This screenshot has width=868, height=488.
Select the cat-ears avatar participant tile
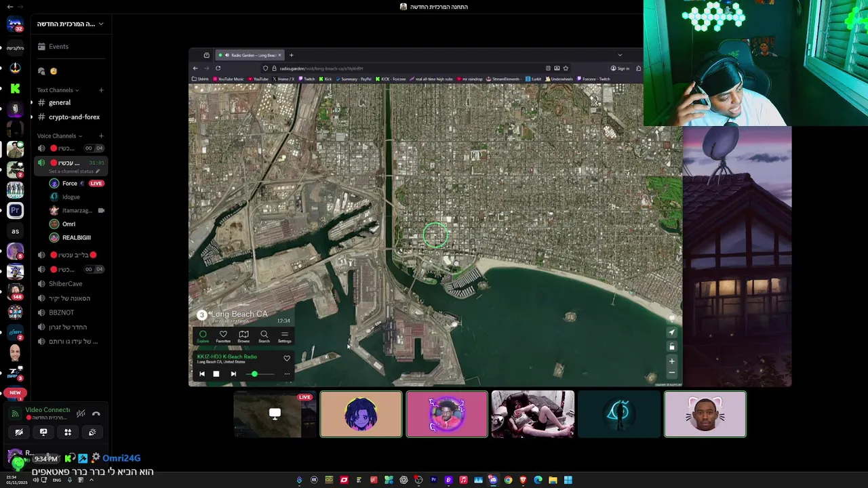pos(705,414)
